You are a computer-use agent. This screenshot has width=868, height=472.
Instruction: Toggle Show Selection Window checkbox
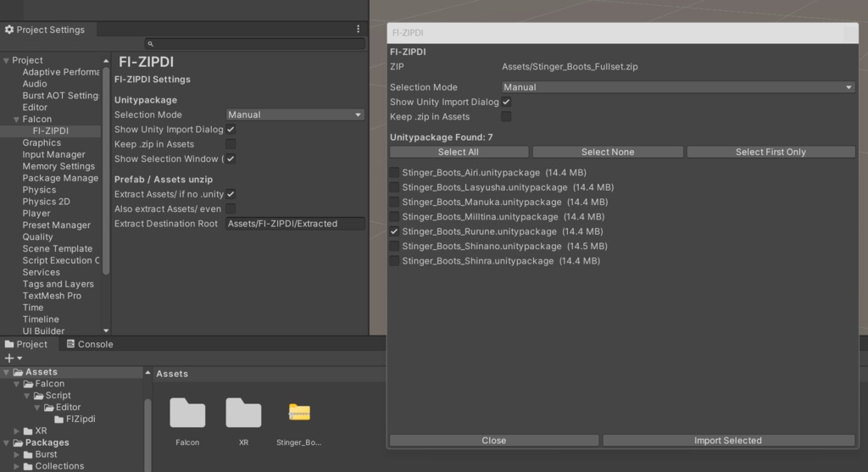click(231, 158)
